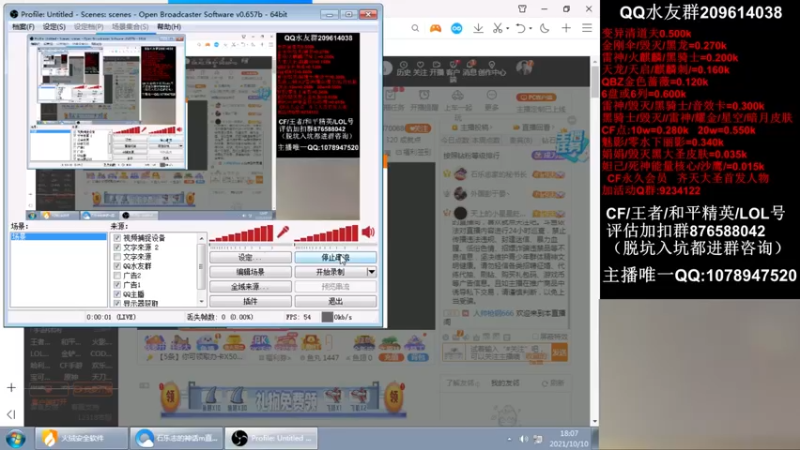
Task: Open dropdown arrow next to undo icon
Action: tap(531, 29)
